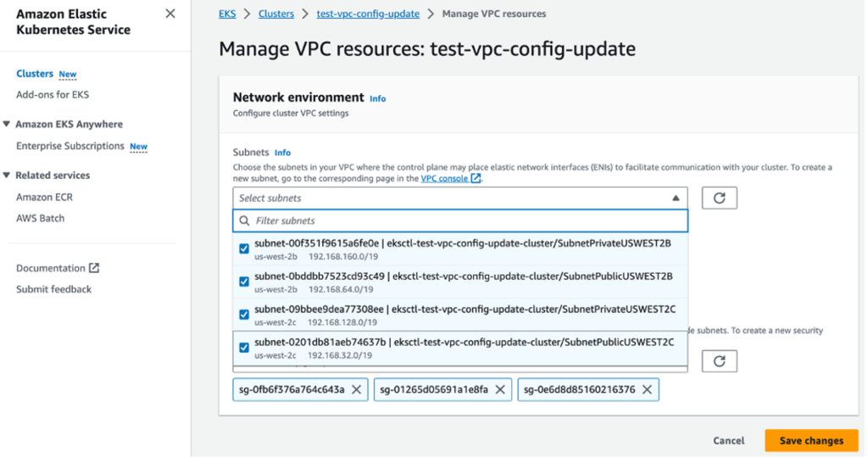Image resolution: width=868 pixels, height=458 pixels.
Task: Close the EKS sidebar with X icon
Action: point(170,14)
